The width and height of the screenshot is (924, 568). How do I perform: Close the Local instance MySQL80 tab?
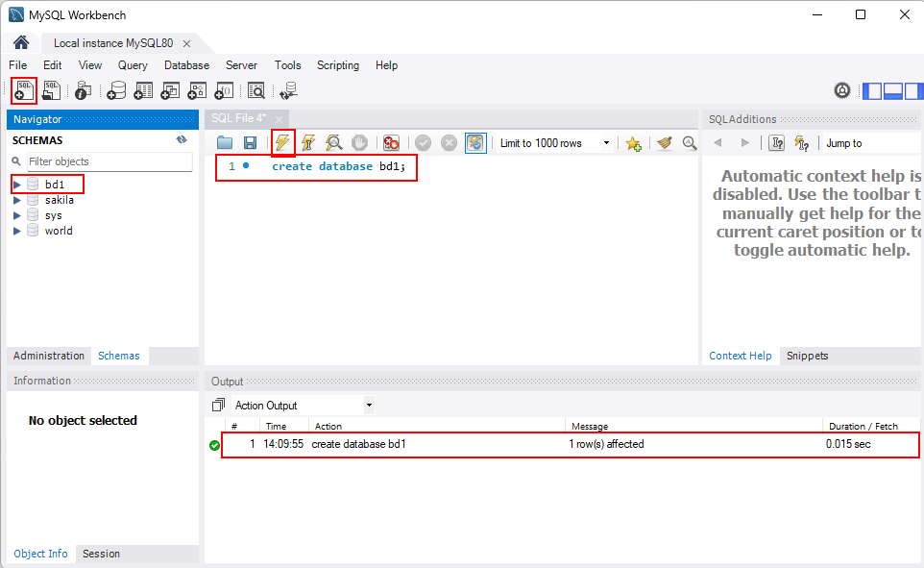pyautogui.click(x=186, y=43)
